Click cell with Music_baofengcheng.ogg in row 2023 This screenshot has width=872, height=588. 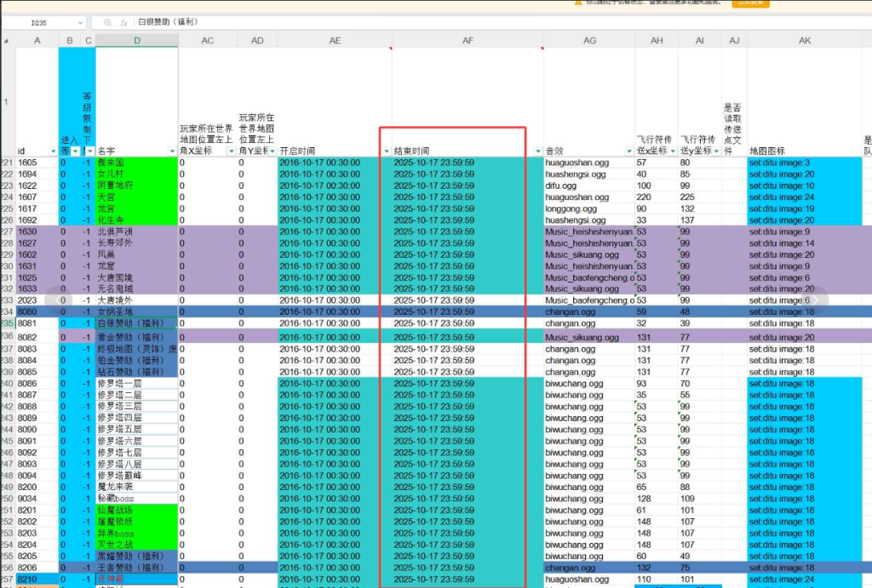589,300
